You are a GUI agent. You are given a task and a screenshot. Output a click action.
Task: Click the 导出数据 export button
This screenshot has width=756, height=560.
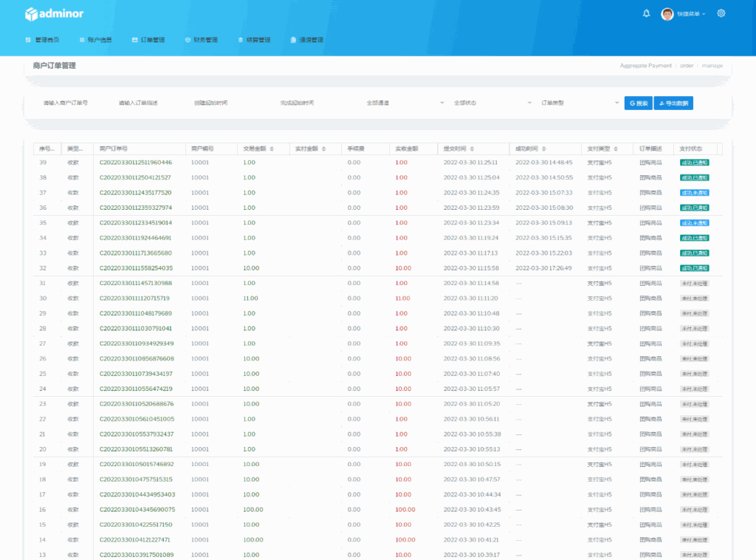(x=674, y=103)
